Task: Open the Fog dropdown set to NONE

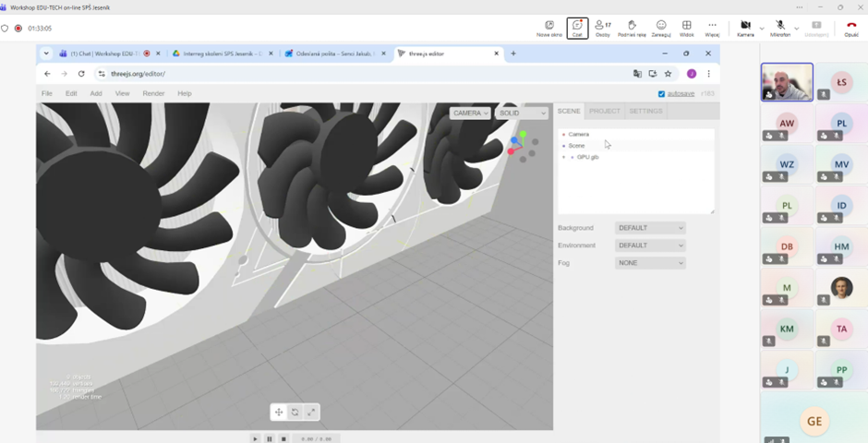Action: click(650, 263)
